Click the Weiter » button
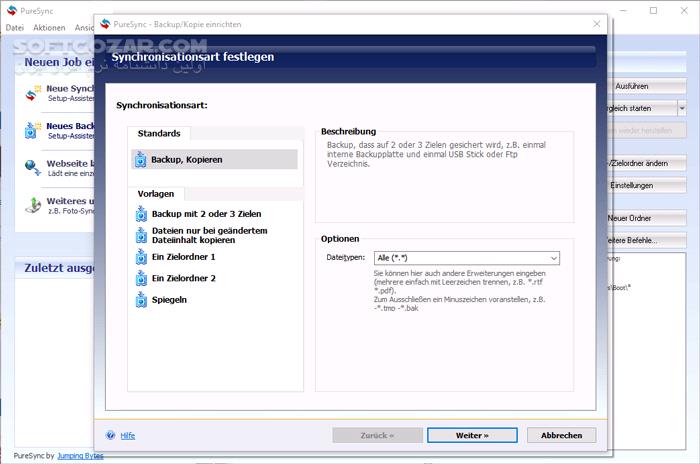 tap(472, 435)
